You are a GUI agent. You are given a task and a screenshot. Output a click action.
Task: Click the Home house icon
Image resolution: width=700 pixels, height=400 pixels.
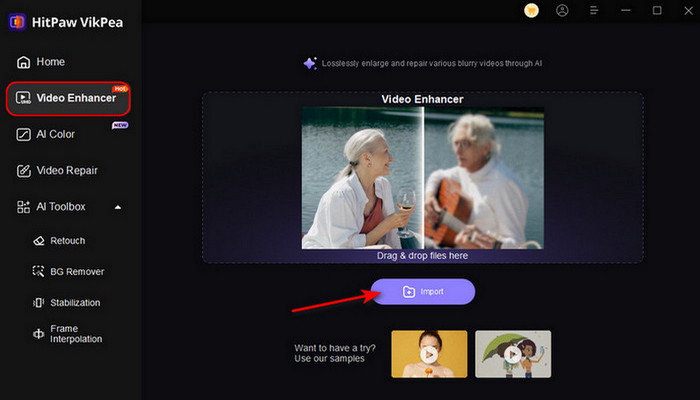24,62
